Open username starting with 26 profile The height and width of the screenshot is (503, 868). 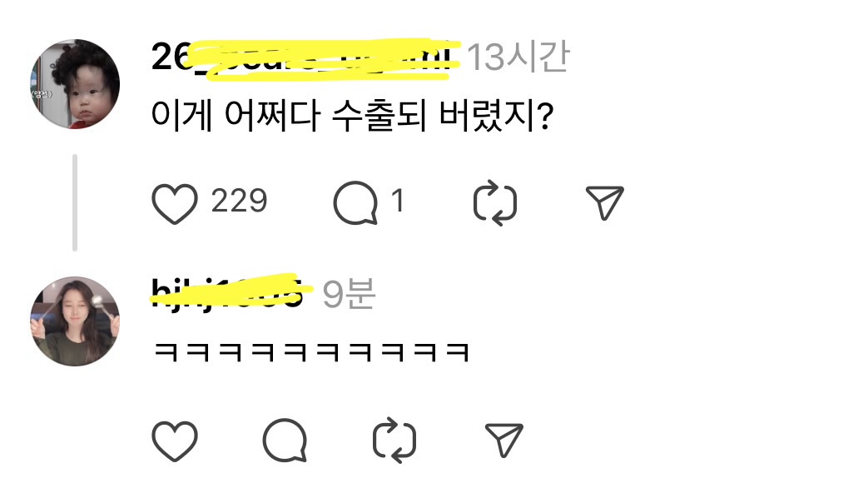[x=305, y=57]
